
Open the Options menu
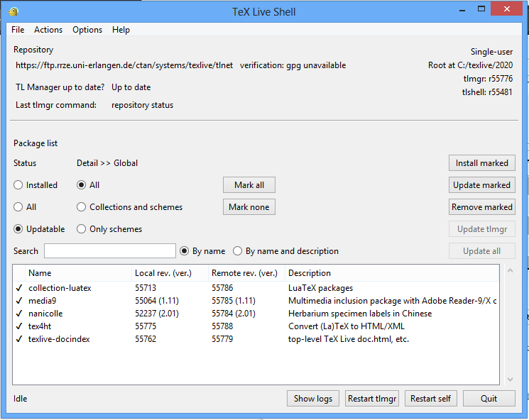coord(87,30)
